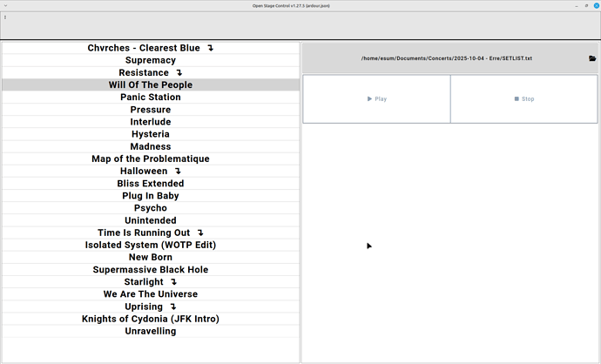Choose Isolated System (WOTP Edit) entry
This screenshot has height=364, width=601.
pyautogui.click(x=151, y=245)
